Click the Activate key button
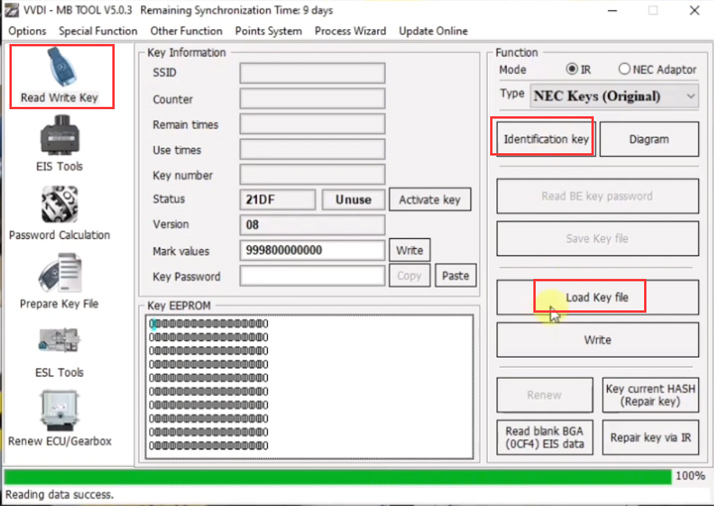 tap(430, 199)
